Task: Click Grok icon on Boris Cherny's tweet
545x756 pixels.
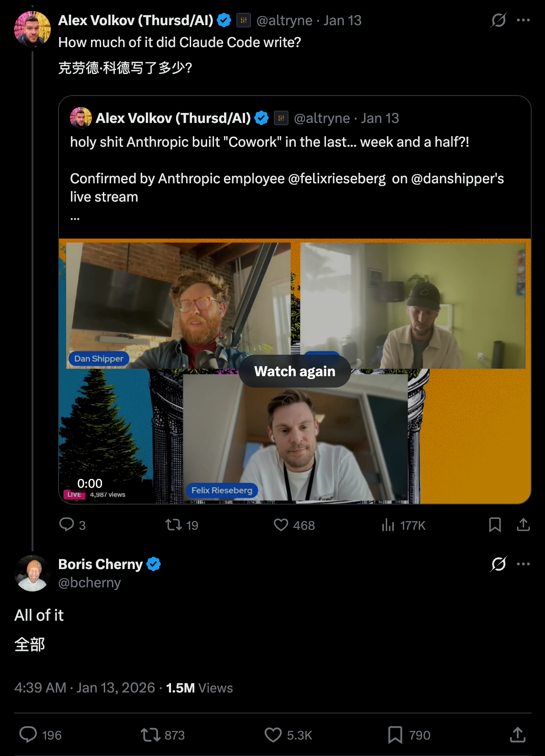Action: [x=498, y=564]
